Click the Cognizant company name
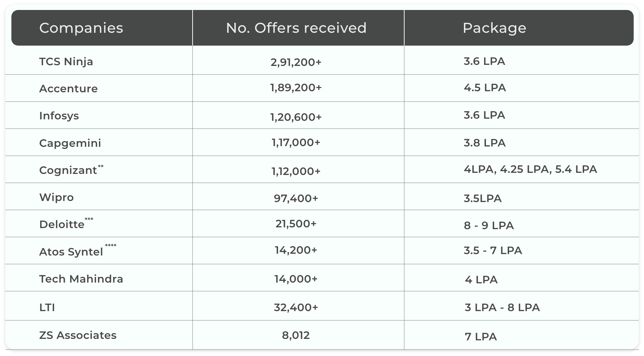Screen dimensions: 644x356 [68, 170]
